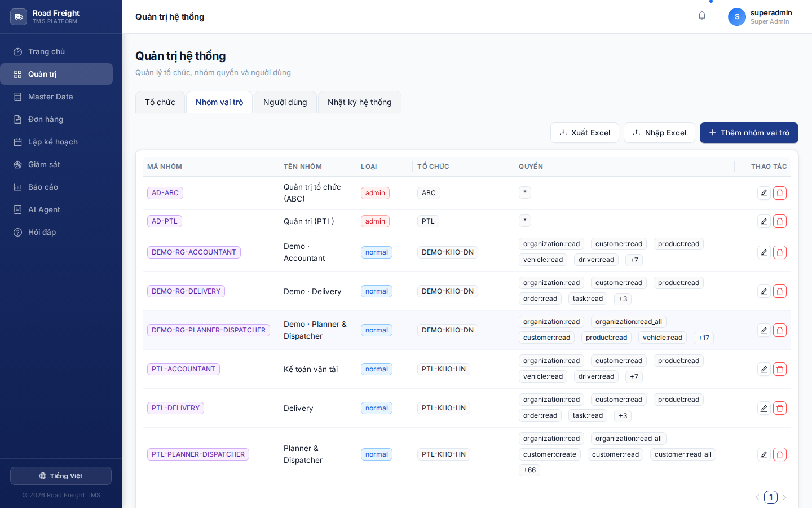Delete the AD-ABC role group
Image resolution: width=812 pixels, height=508 pixels.
780,193
